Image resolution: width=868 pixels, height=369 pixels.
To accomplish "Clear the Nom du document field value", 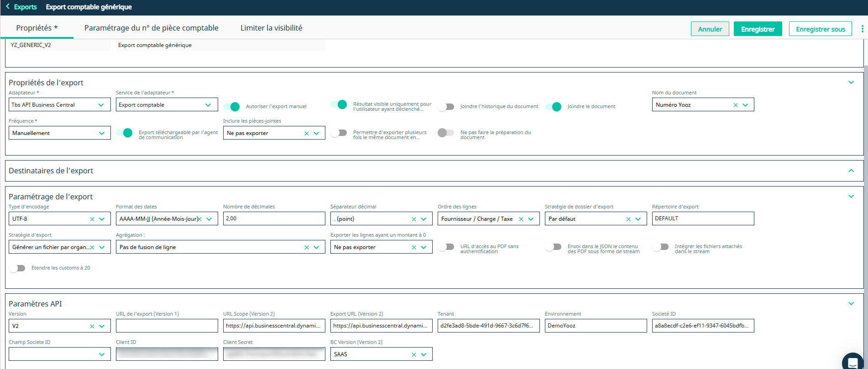I will coord(735,105).
